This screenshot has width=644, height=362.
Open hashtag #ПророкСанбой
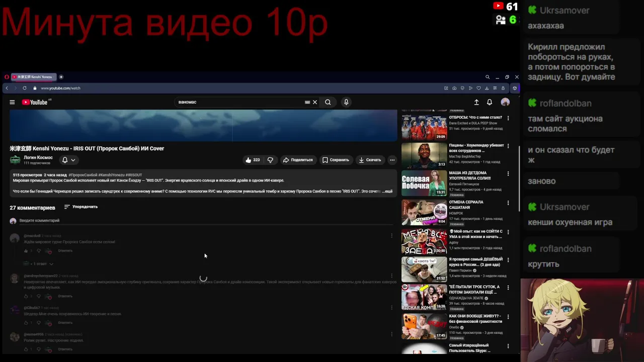coord(83,175)
